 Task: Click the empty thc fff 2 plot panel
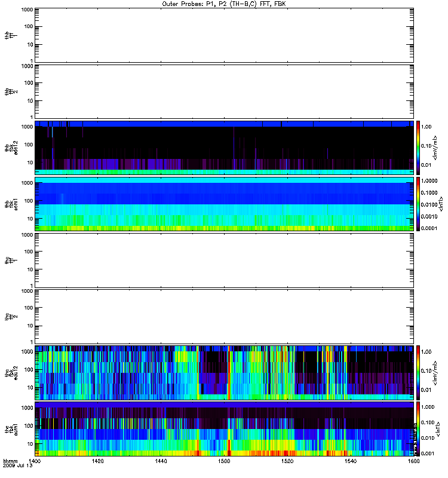point(225,317)
